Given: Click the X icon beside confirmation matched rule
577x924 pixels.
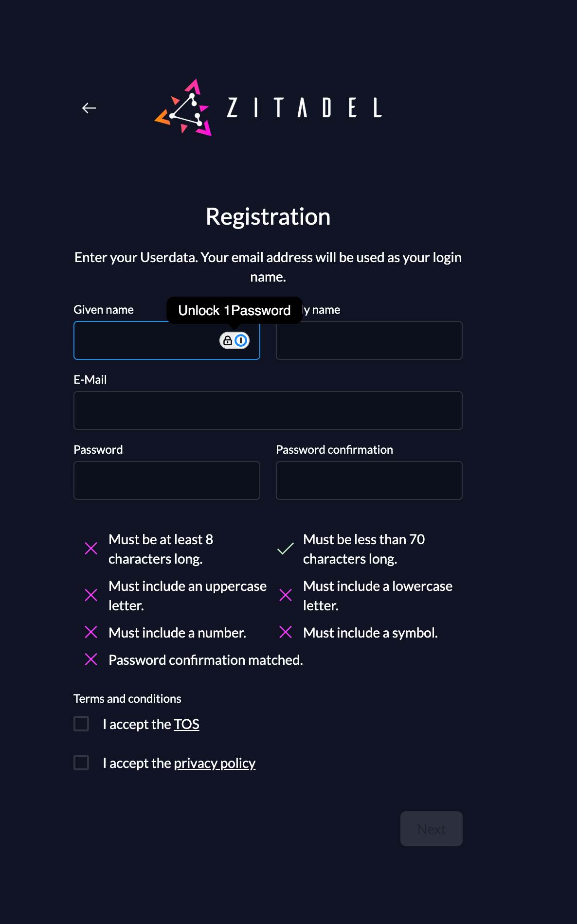Looking at the screenshot, I should click(91, 659).
